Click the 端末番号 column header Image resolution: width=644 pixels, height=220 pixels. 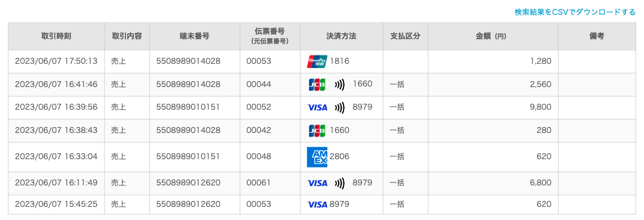(x=195, y=36)
